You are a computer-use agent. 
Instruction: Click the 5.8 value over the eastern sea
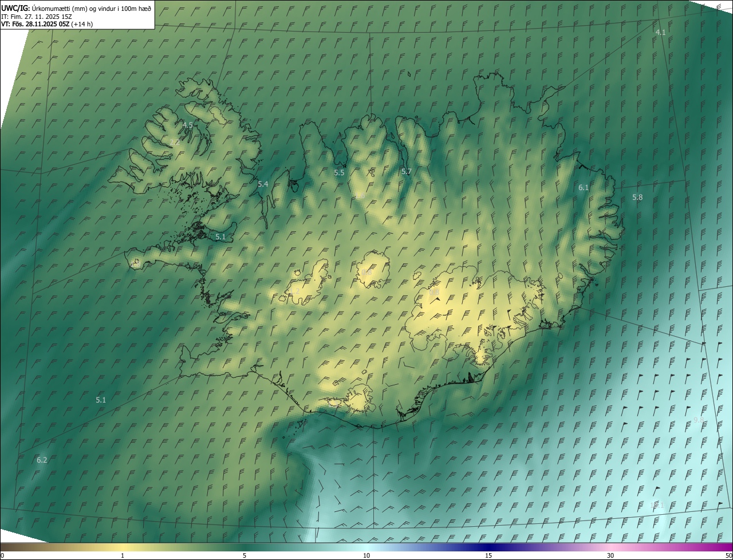[x=637, y=198]
